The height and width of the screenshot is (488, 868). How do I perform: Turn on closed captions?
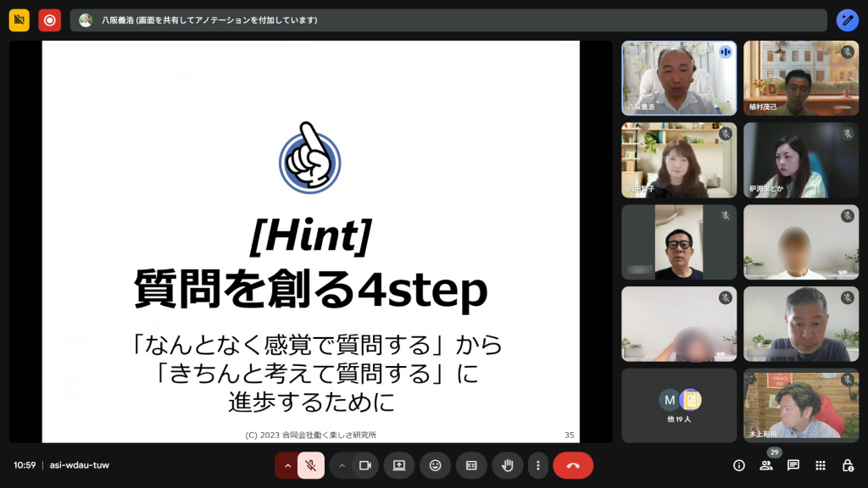coord(471,465)
